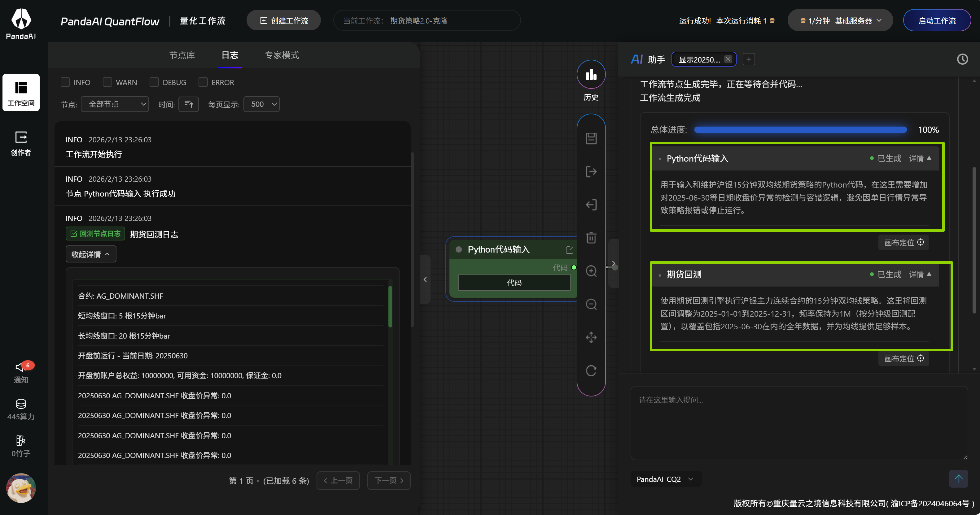Toggle 详情 on the Python代码输入 card
This screenshot has width=980, height=515.
[x=920, y=158]
